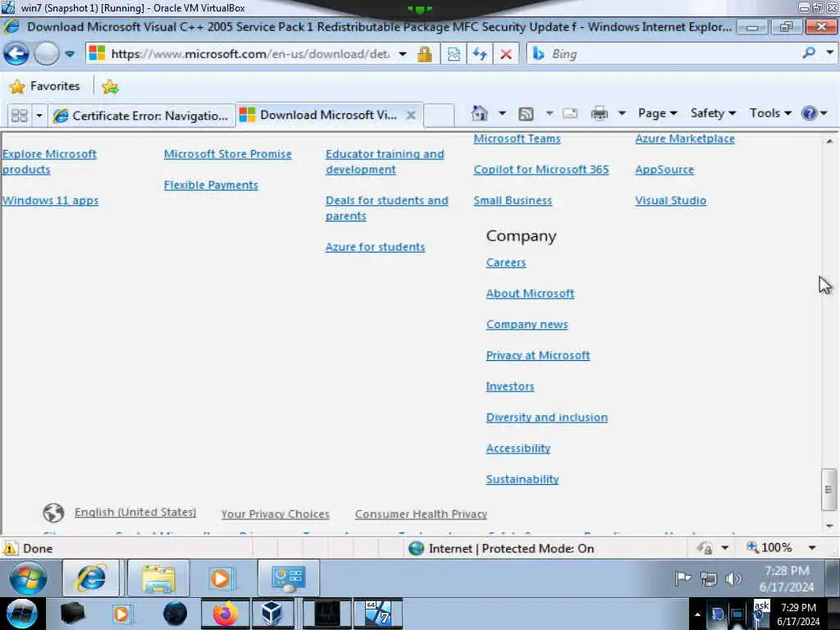Click the Internet Protected Mode zone
This screenshot has width=840, height=630.
501,549
